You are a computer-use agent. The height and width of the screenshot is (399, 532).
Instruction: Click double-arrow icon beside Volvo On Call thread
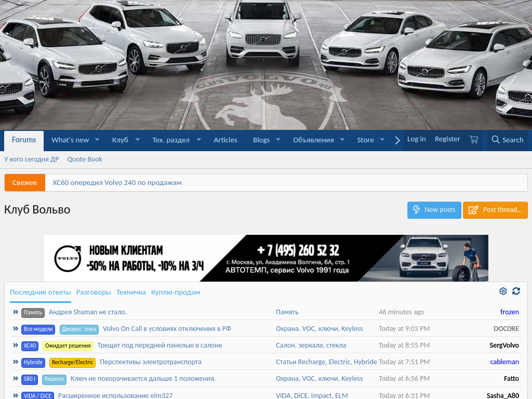pyautogui.click(x=16, y=329)
